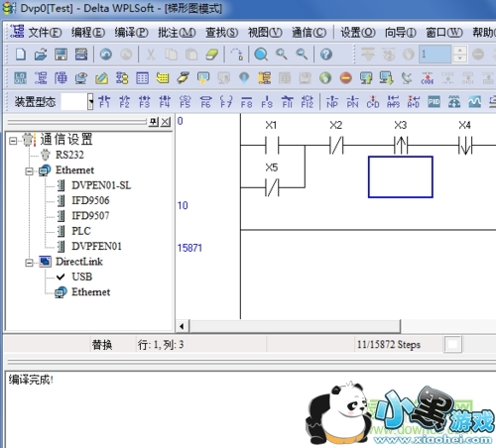Select DVPFEN01 device in tree
The width and height of the screenshot is (496, 448).
click(x=96, y=246)
